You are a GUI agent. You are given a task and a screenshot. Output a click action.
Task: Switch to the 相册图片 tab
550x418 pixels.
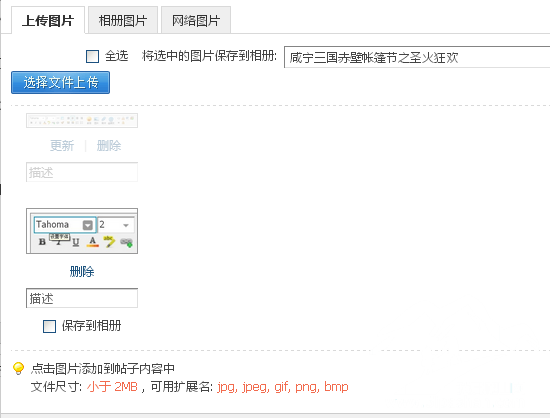(x=123, y=20)
